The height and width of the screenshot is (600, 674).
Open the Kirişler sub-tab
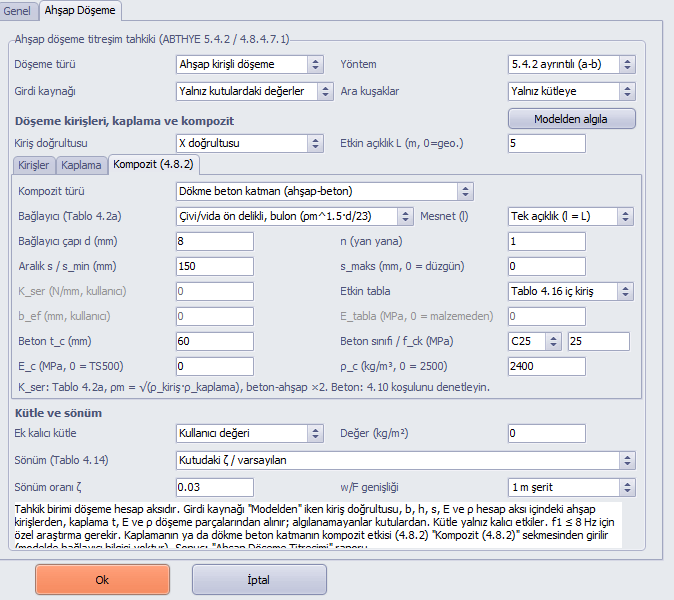pos(34,165)
